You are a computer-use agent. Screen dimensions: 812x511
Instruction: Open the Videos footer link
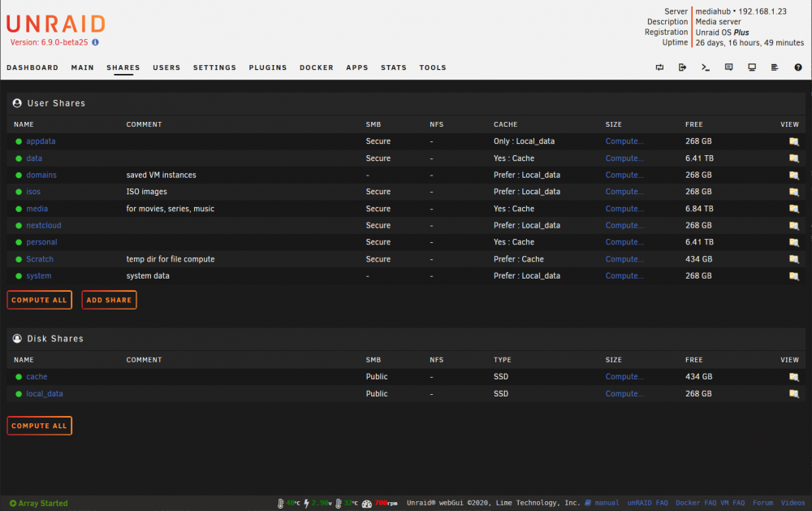pyautogui.click(x=793, y=503)
